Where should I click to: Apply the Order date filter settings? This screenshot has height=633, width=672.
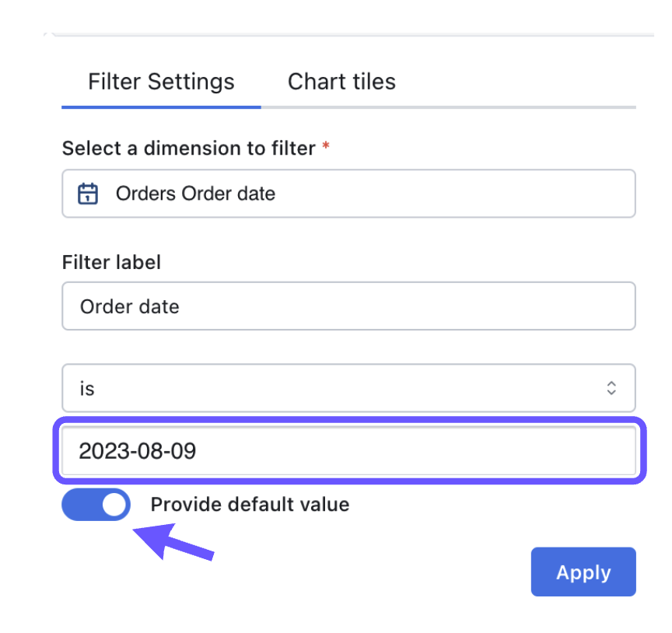583,572
